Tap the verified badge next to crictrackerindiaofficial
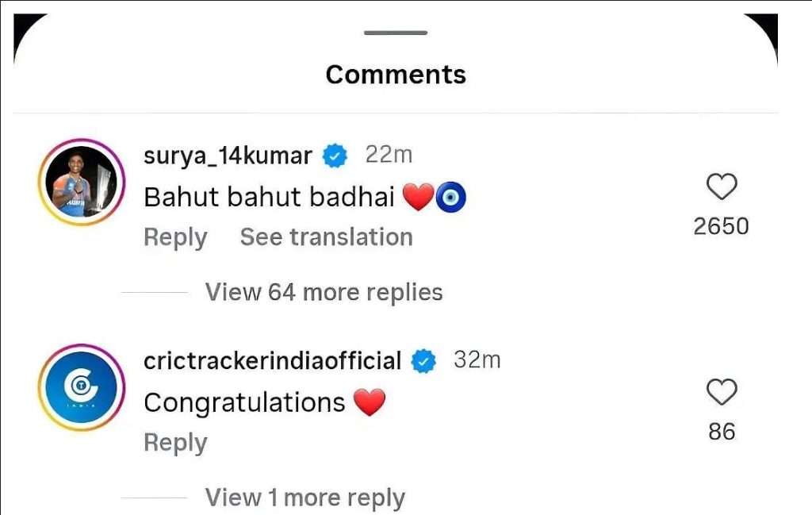Viewport: 812px width, 515px height. (423, 361)
